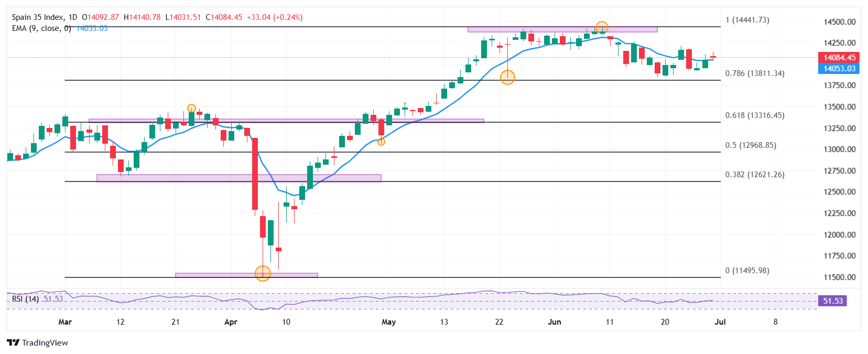Click the 0.618 (13316.45) Fibonacci label
This screenshot has height=354, width=868.
755,115
